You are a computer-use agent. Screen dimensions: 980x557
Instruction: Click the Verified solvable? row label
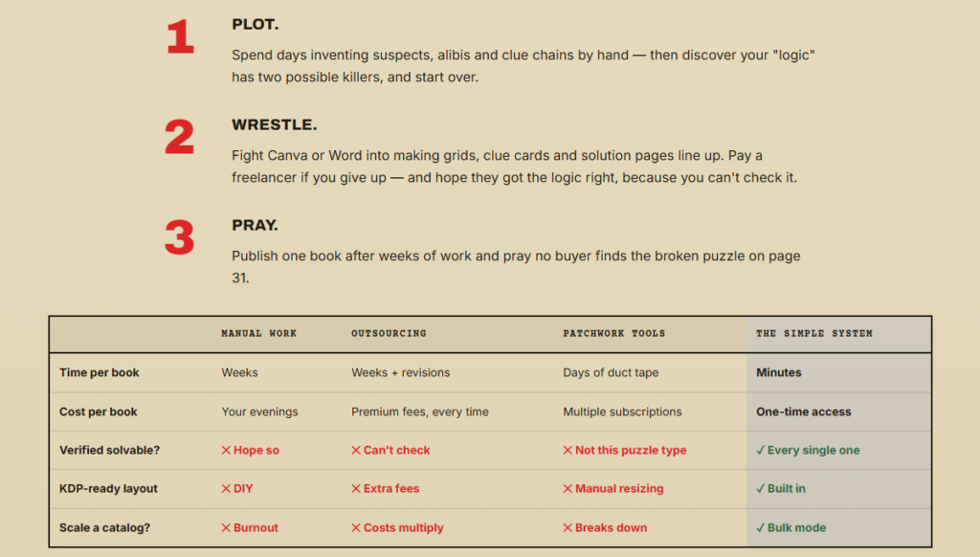[x=109, y=450]
